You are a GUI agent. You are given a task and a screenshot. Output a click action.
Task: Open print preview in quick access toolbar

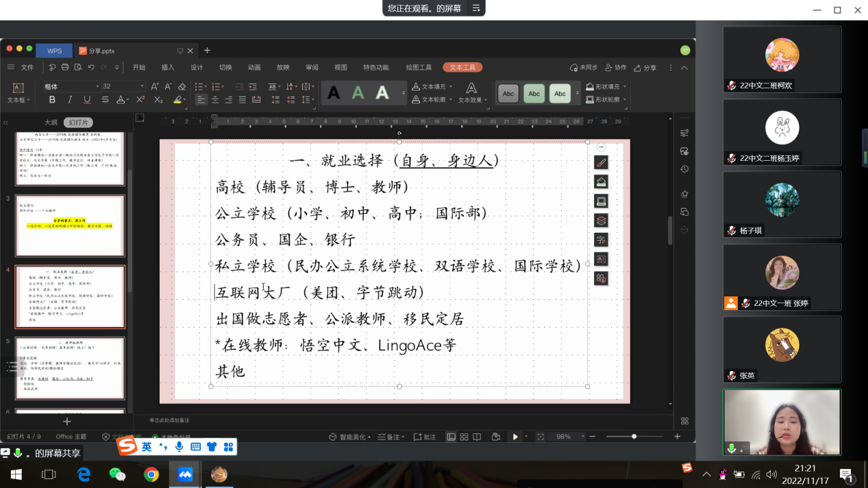(x=78, y=68)
